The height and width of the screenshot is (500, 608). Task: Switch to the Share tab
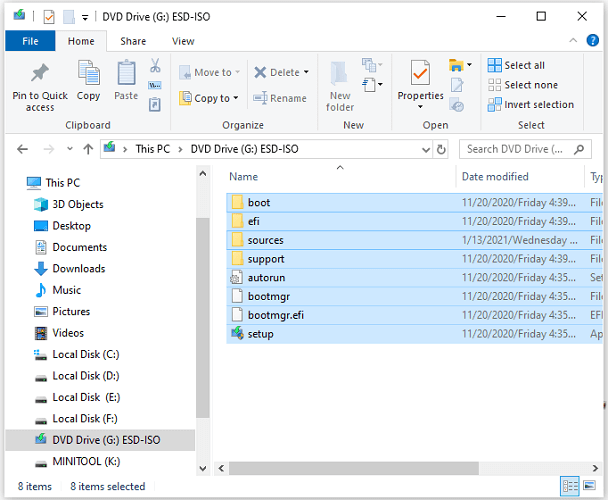pyautogui.click(x=133, y=41)
